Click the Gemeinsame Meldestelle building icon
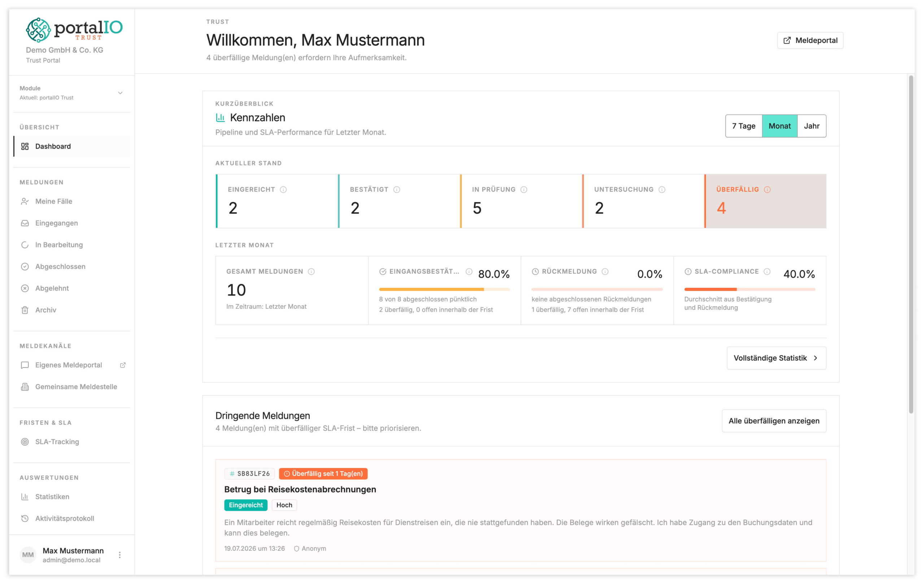924x584 pixels. coord(25,387)
